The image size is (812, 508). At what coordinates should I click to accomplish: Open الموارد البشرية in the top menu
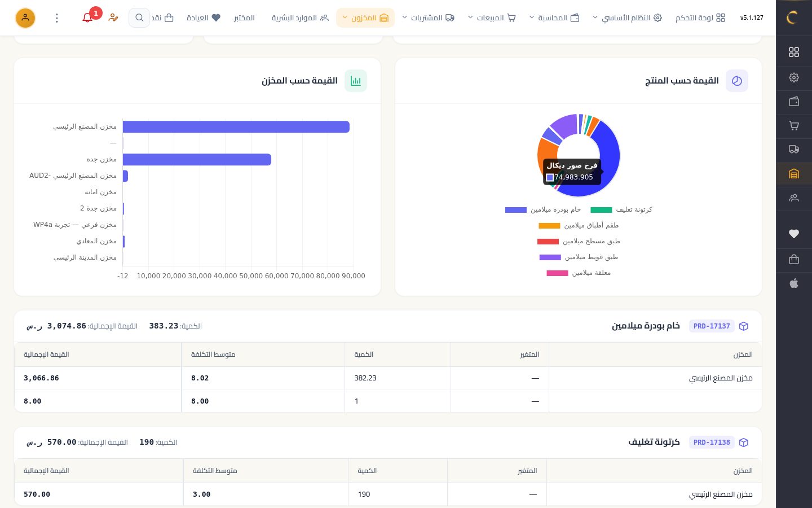click(x=300, y=17)
